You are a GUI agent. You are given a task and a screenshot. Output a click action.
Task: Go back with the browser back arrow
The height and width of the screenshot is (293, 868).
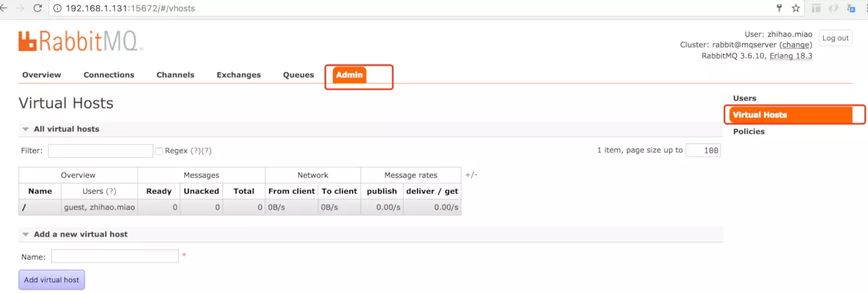[4, 8]
